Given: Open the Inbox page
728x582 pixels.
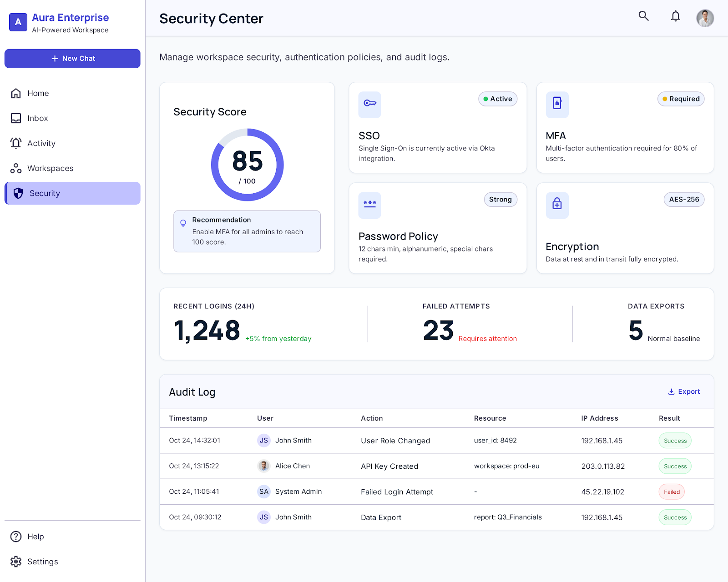Looking at the screenshot, I should [72, 118].
